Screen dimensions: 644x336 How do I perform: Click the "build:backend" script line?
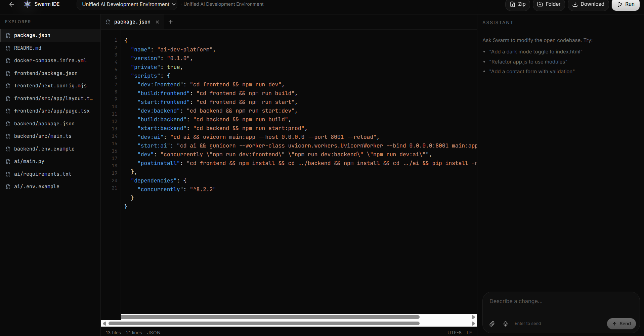[x=214, y=120]
